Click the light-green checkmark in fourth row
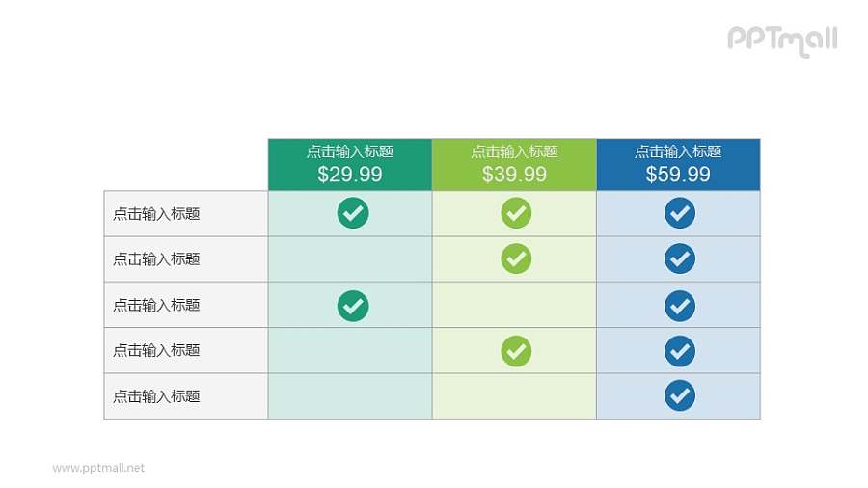 (516, 350)
